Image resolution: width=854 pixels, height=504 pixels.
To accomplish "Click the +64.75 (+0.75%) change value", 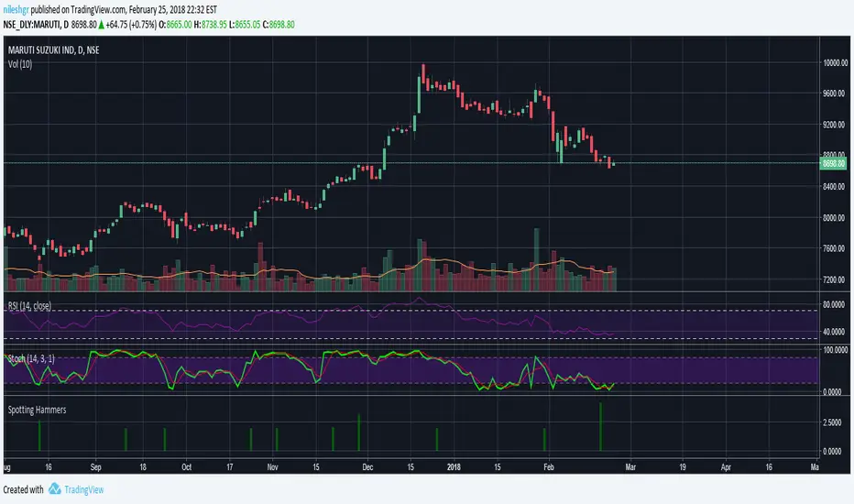I will pos(131,25).
